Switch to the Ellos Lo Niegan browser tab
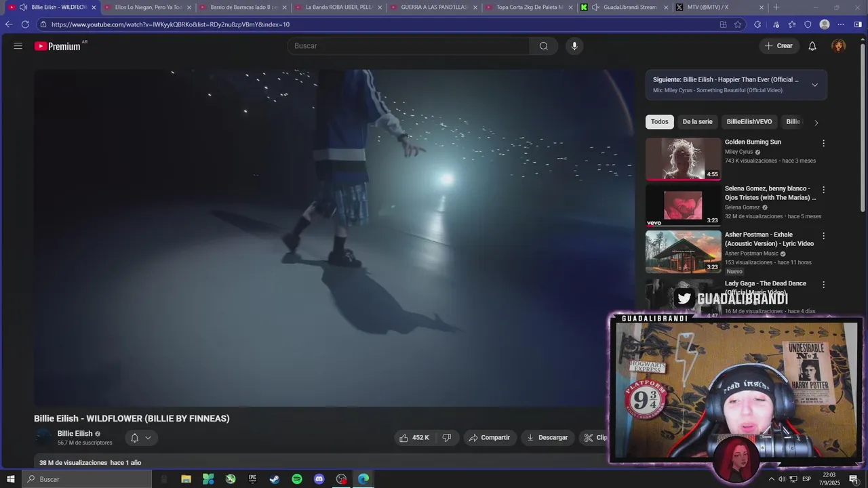The height and width of the screenshot is (488, 868). click(146, 7)
